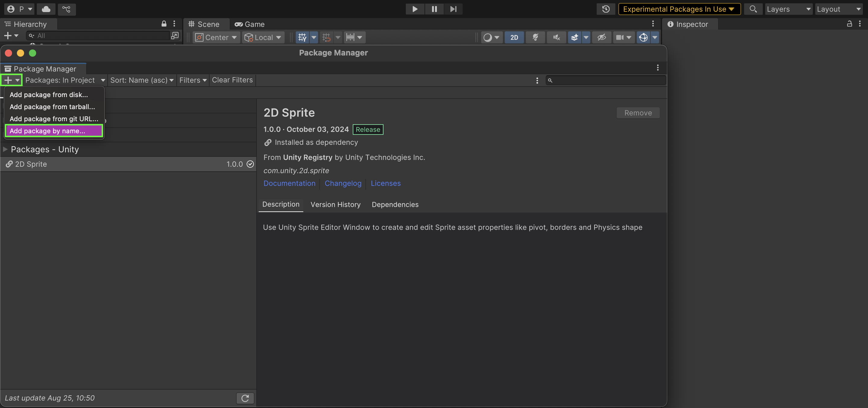Click the Remove package button

pyautogui.click(x=638, y=113)
